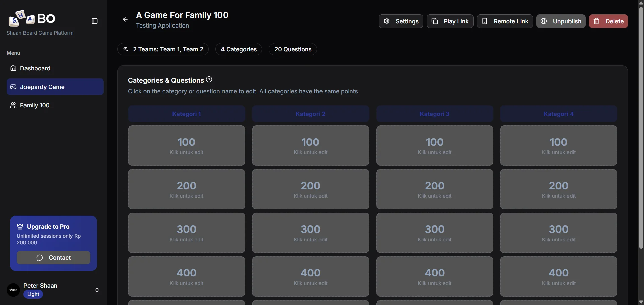Edit the Kategori 2 header

[310, 114]
